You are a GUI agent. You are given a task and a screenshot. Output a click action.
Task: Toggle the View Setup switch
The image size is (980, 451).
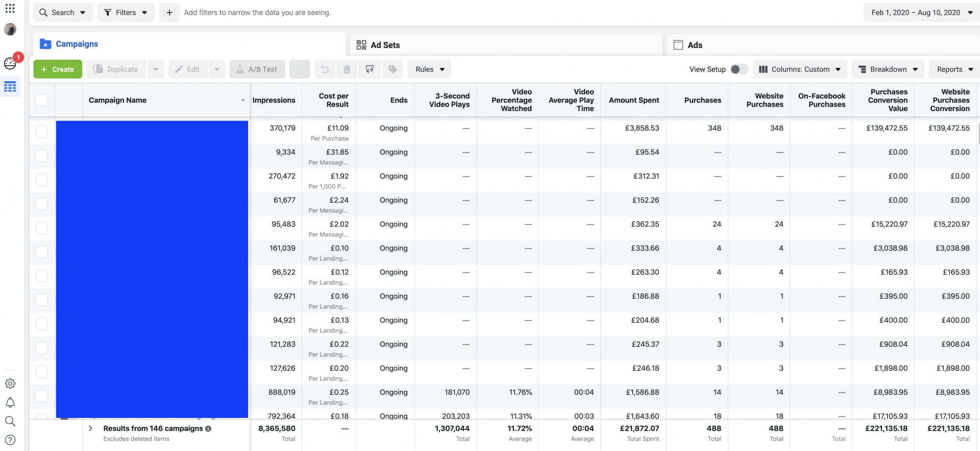point(739,69)
